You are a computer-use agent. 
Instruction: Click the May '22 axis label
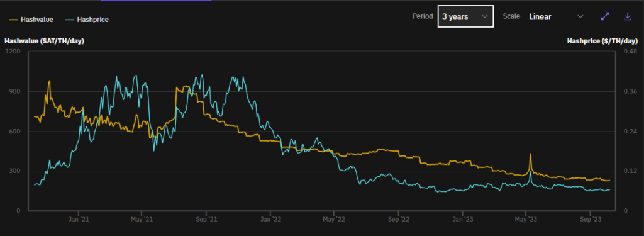click(335, 219)
